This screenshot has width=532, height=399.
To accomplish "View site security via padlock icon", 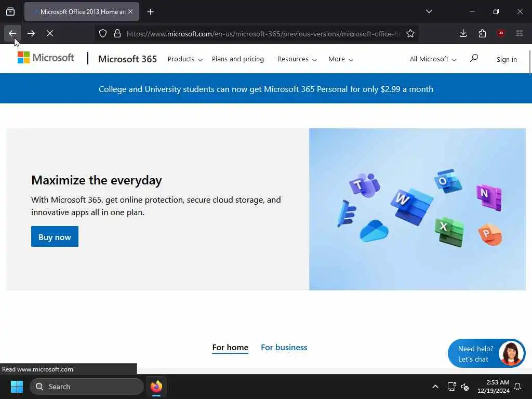I will (x=117, y=33).
